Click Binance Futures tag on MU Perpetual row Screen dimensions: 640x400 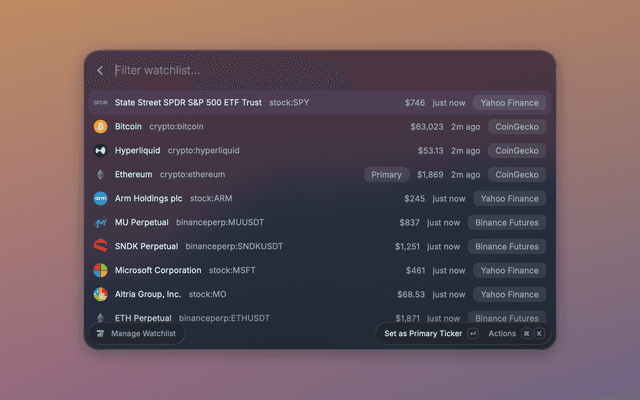tap(507, 222)
